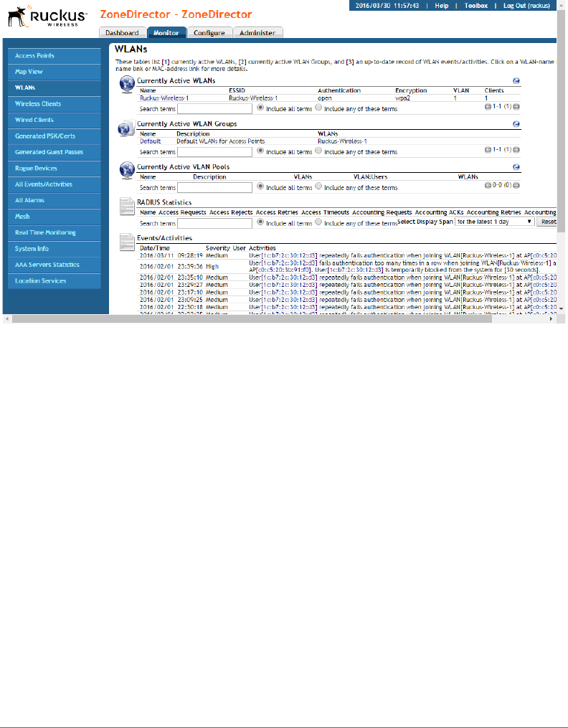This screenshot has width=568, height=728.
Task: Open Map View in the sidebar
Action: 55,72
